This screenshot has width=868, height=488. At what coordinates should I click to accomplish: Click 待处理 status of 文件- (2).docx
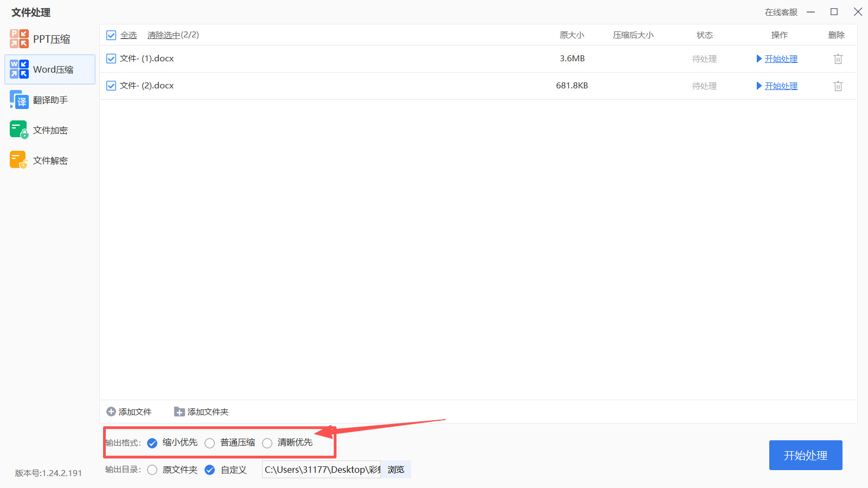click(x=705, y=86)
